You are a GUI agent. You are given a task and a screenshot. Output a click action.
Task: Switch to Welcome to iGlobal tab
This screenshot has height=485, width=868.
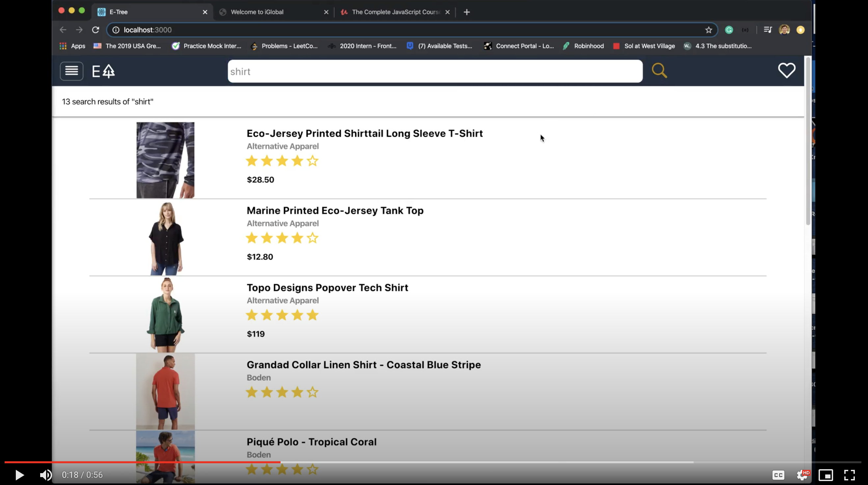(257, 12)
